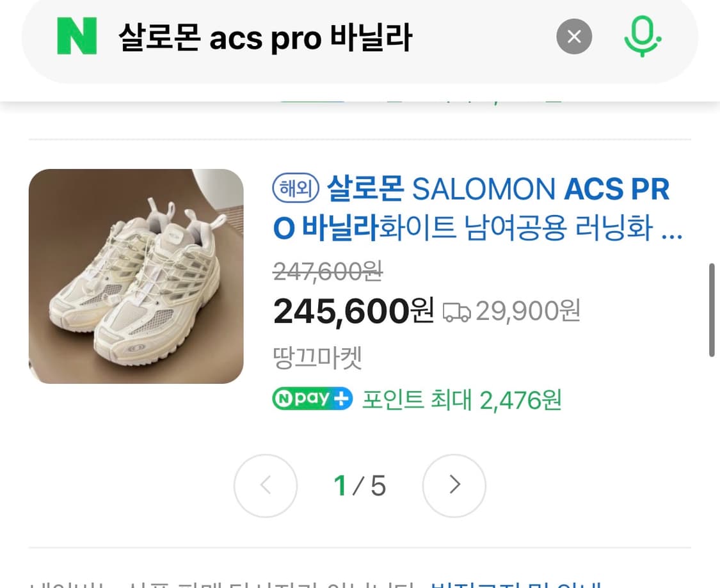Tap the truck delivery fee icon
Image resolution: width=720 pixels, height=588 pixels.
pos(457,310)
